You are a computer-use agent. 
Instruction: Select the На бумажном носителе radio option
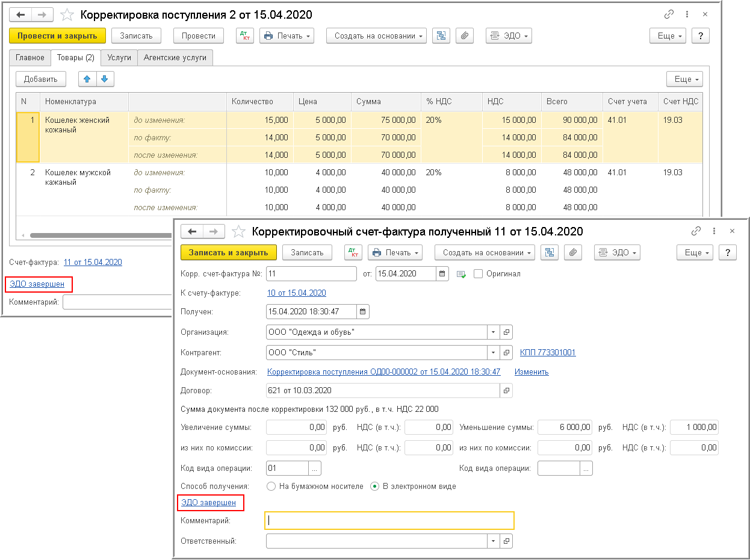click(x=271, y=486)
